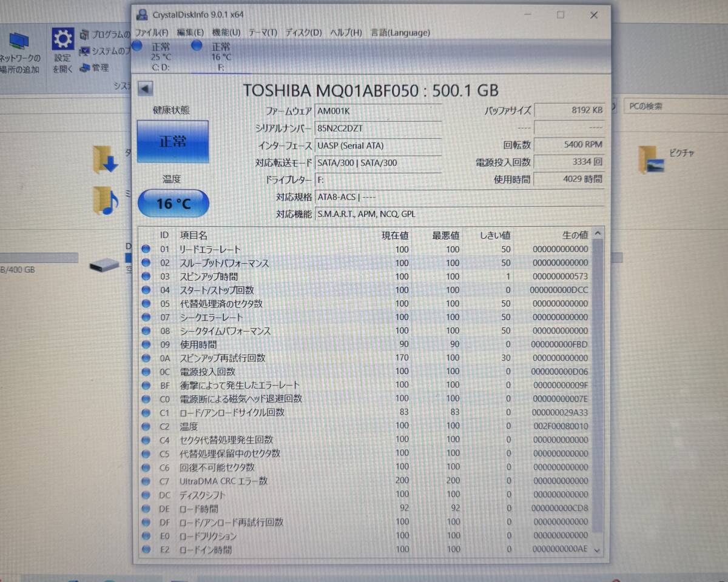Click the status dot for スタート/ストップ回数
The image size is (728, 582).
[x=146, y=290]
